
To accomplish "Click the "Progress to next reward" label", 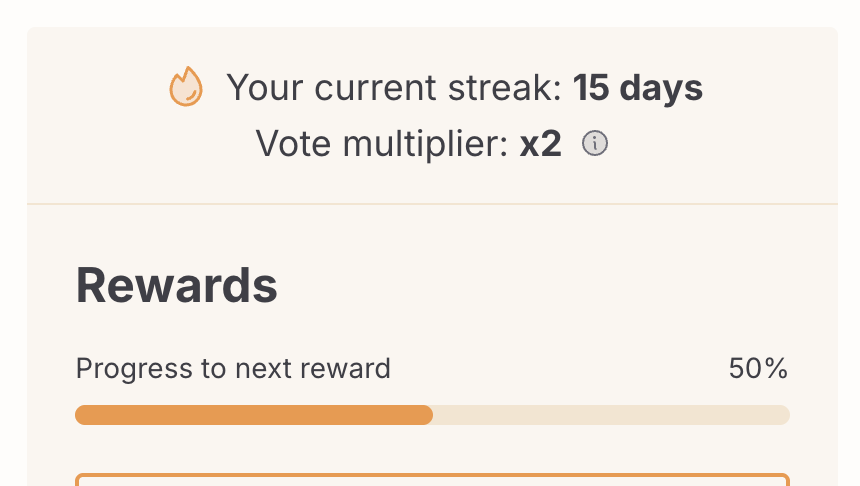I will (x=233, y=369).
